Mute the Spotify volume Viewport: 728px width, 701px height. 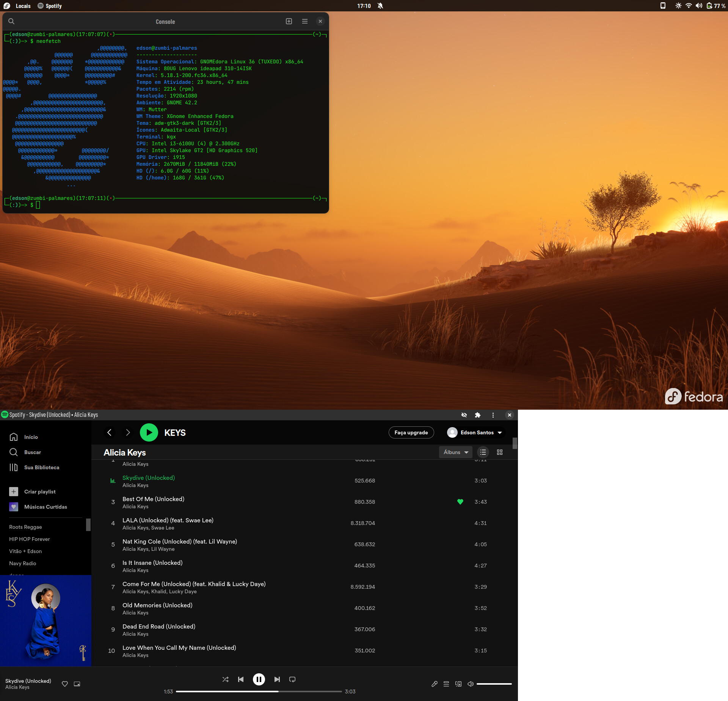pos(471,684)
